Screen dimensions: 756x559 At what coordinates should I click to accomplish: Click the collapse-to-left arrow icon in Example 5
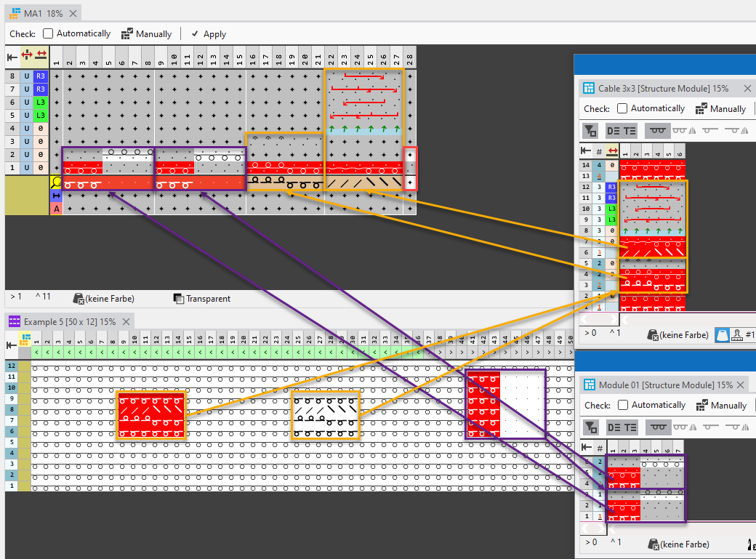[12, 345]
